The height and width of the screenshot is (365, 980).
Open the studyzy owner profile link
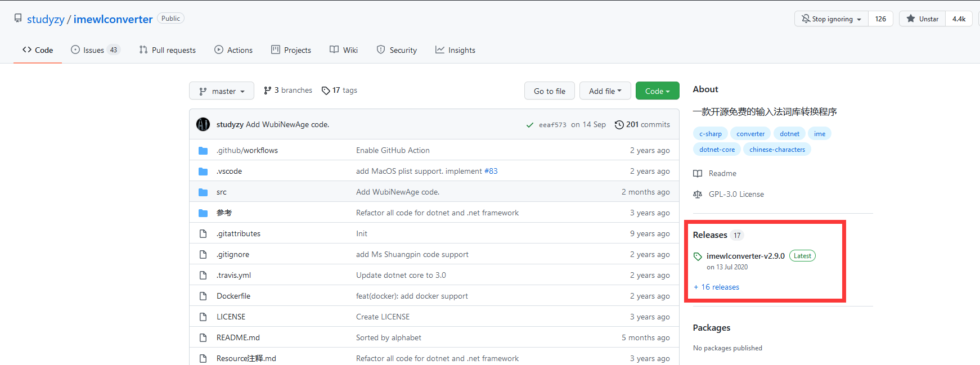(x=46, y=19)
